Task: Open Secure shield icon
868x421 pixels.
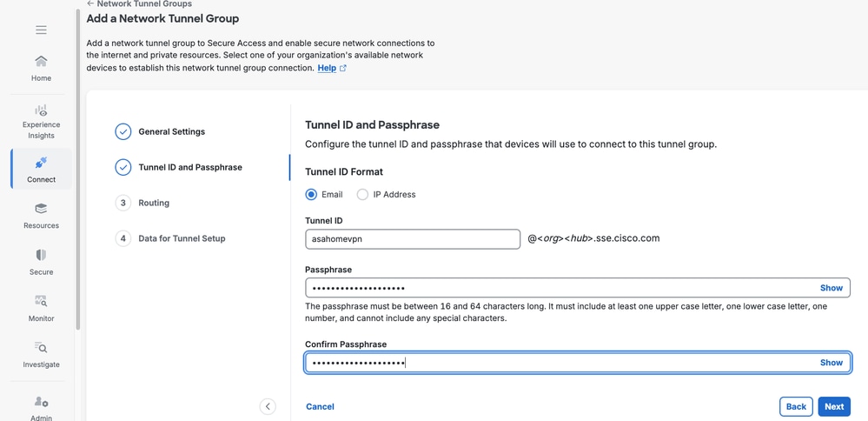Action: tap(41, 255)
